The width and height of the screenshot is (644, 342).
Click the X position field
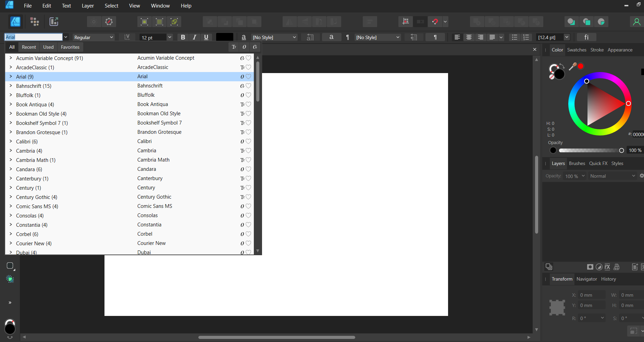592,295
